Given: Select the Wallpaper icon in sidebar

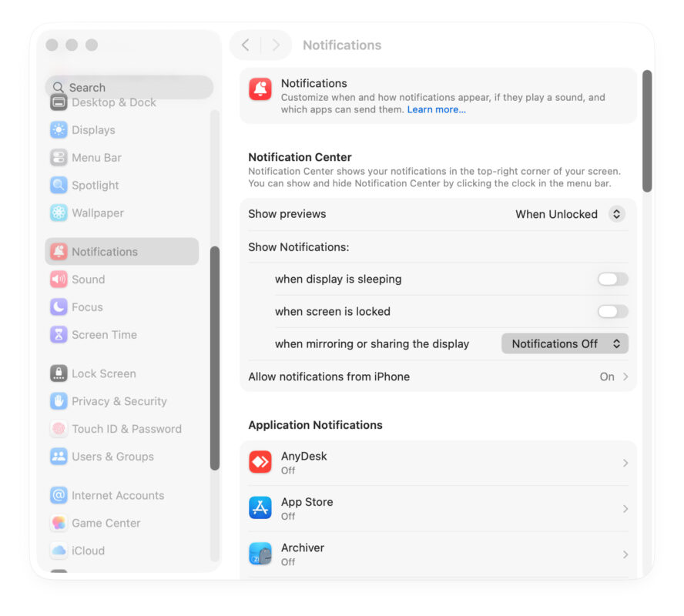Looking at the screenshot, I should [x=59, y=213].
